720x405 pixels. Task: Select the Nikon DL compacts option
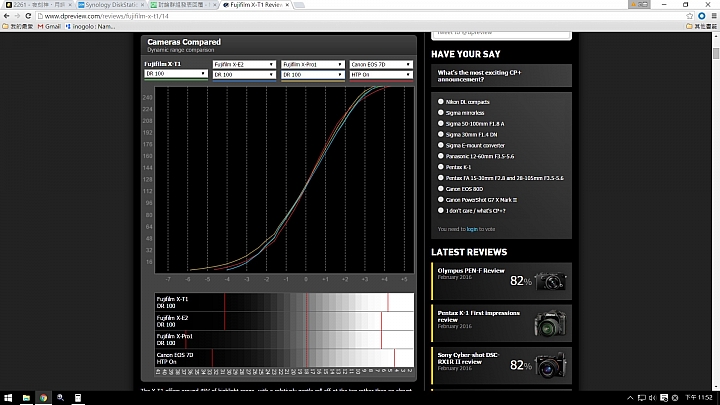pos(441,101)
